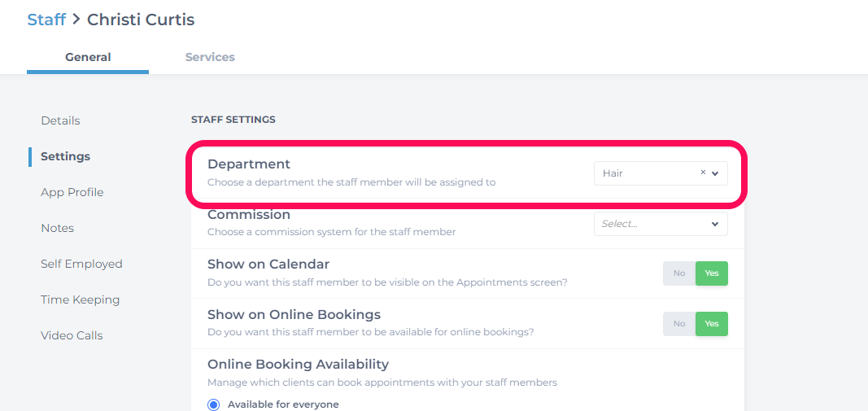This screenshot has height=411, width=868.
Task: Select Available for everyone radio option
Action: [213, 404]
